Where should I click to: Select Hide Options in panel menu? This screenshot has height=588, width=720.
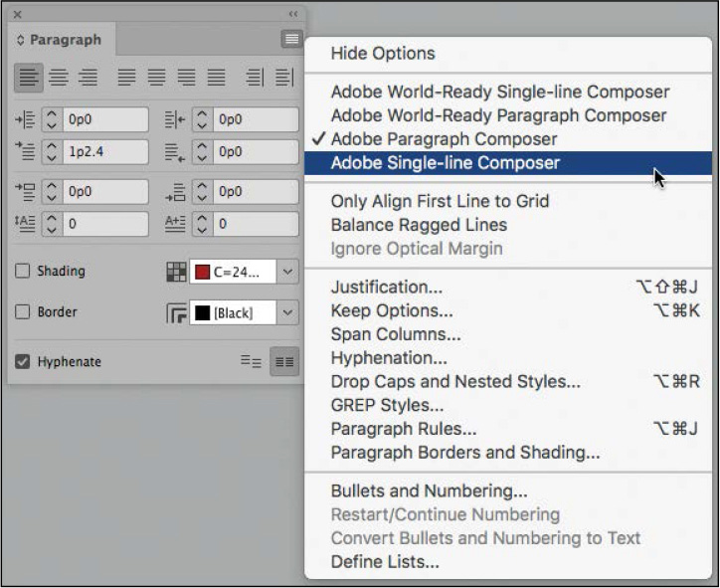508,54
